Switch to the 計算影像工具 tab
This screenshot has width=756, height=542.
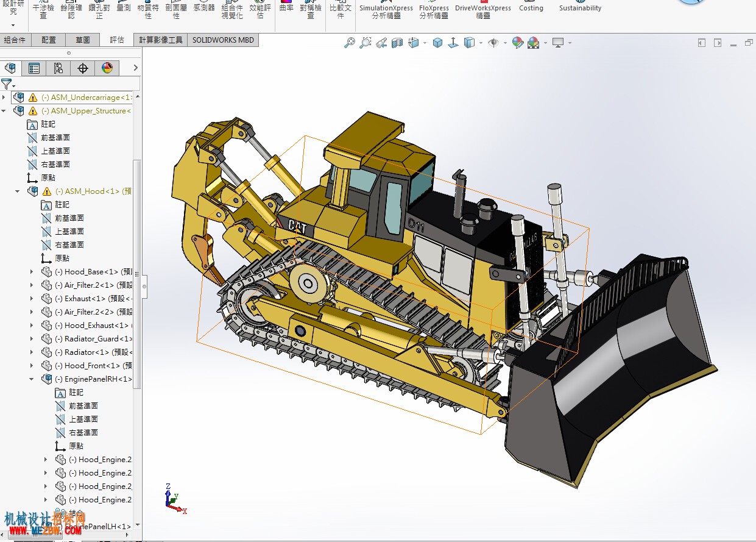pyautogui.click(x=161, y=40)
